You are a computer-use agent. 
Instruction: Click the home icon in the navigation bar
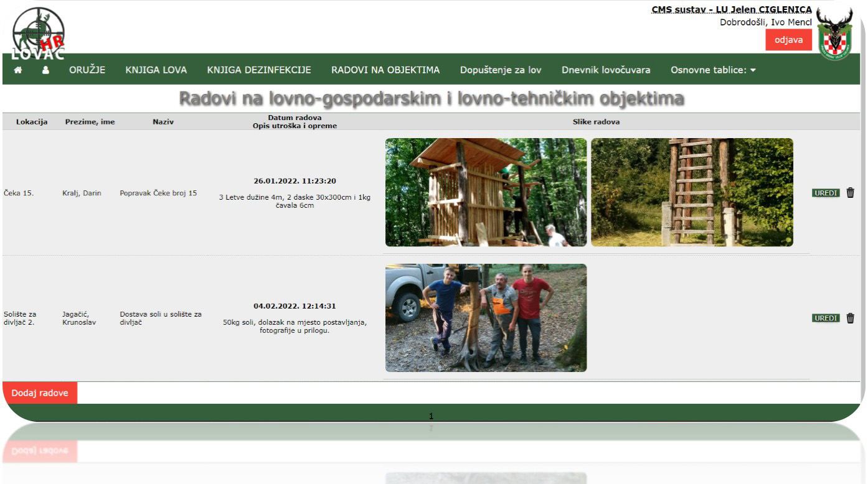18,70
